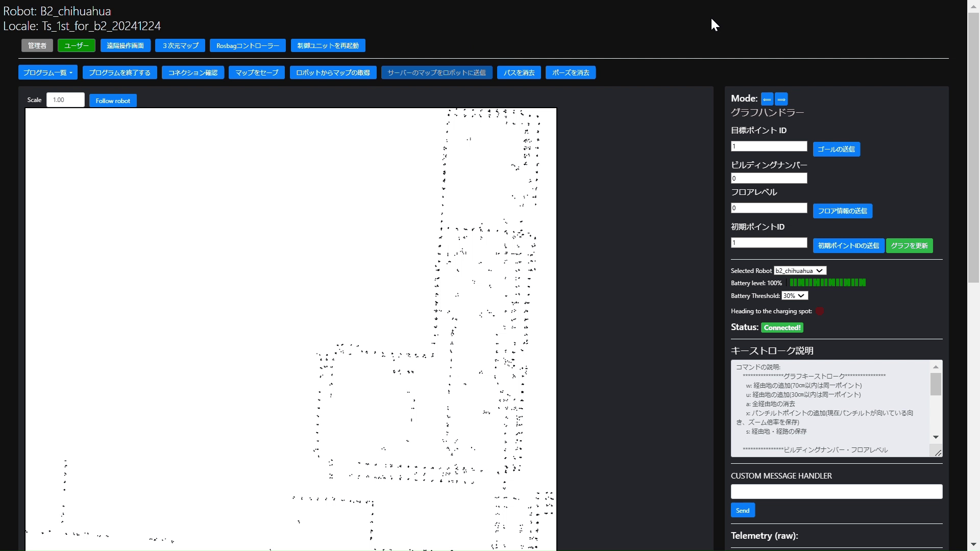The image size is (980, 551).
Task: Click マップをセーブ button
Action: [x=257, y=72]
